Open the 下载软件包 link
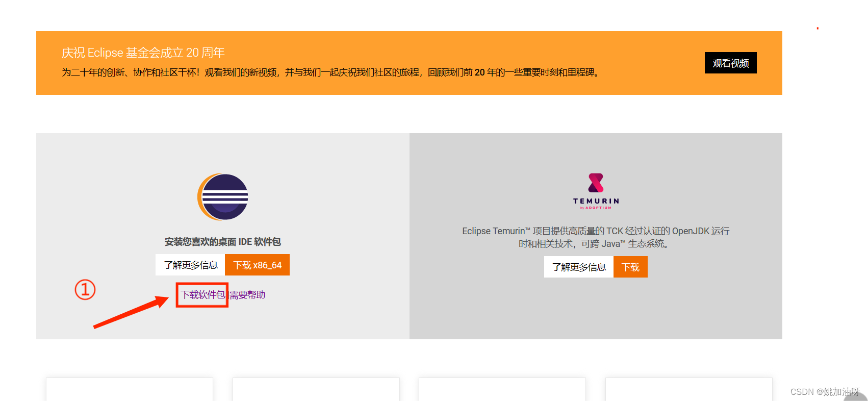Image resolution: width=868 pixels, height=401 pixels. click(x=203, y=294)
